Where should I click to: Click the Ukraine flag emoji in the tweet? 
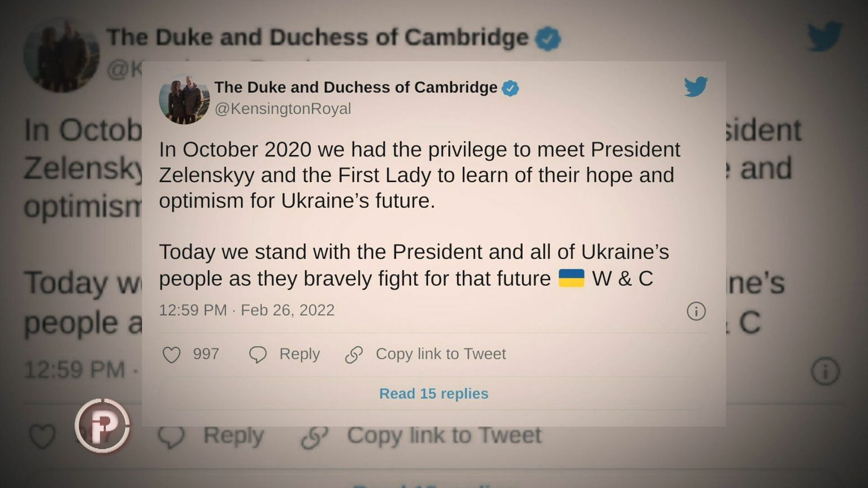pyautogui.click(x=571, y=278)
